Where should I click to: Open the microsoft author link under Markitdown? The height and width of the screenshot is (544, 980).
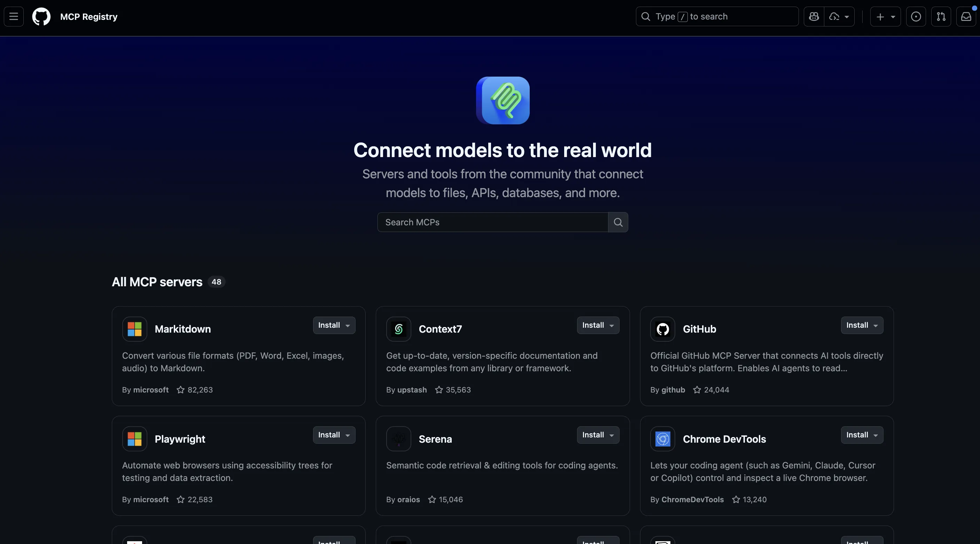[x=151, y=390]
